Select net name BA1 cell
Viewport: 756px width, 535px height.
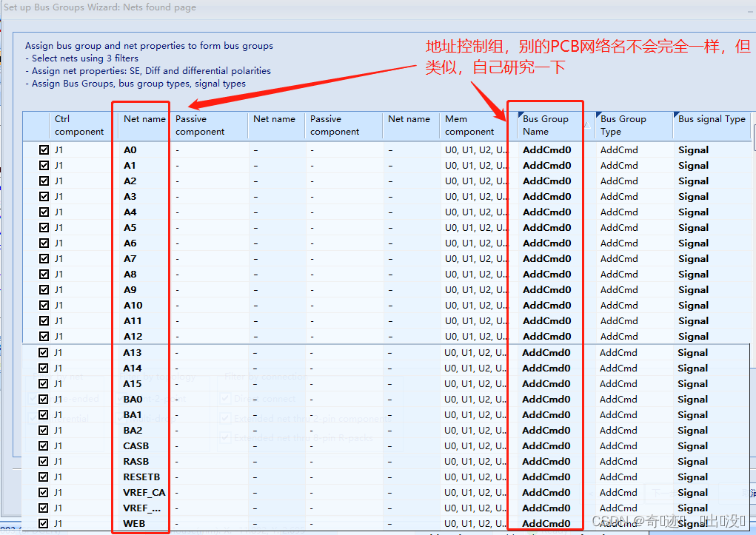click(x=132, y=415)
